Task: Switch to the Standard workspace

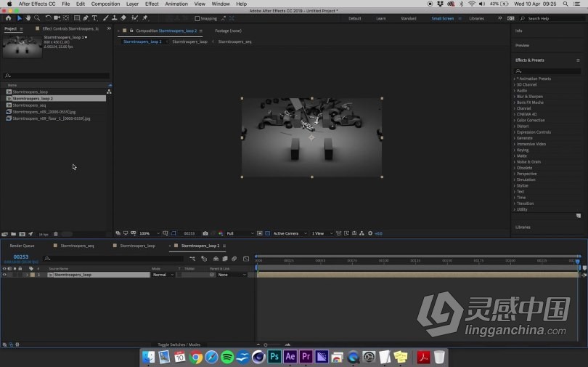Action: click(x=409, y=18)
